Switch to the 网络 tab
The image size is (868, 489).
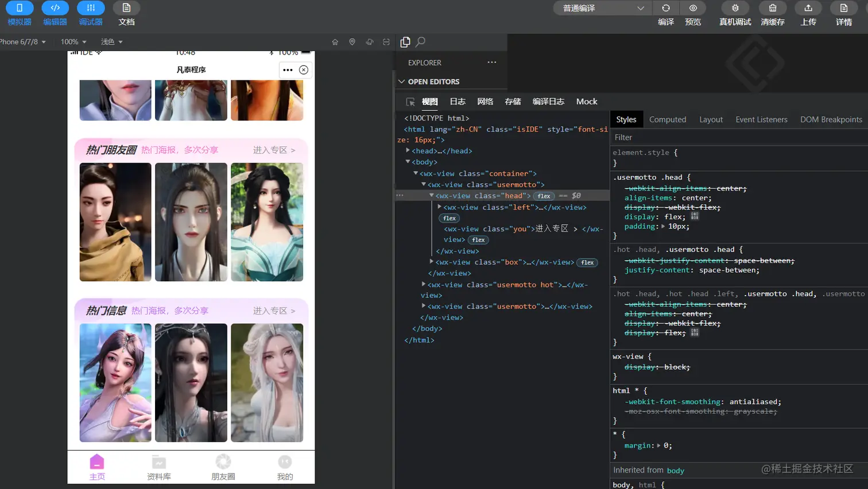point(485,102)
